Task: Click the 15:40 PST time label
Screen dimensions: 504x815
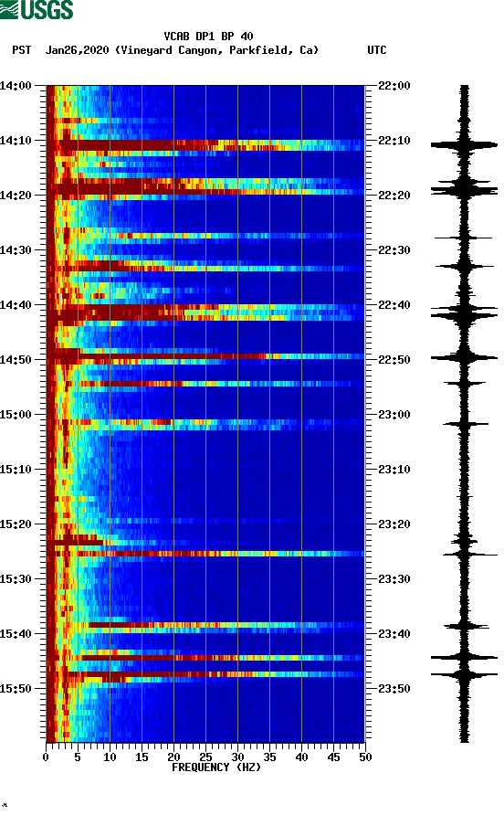Action: click(x=16, y=634)
